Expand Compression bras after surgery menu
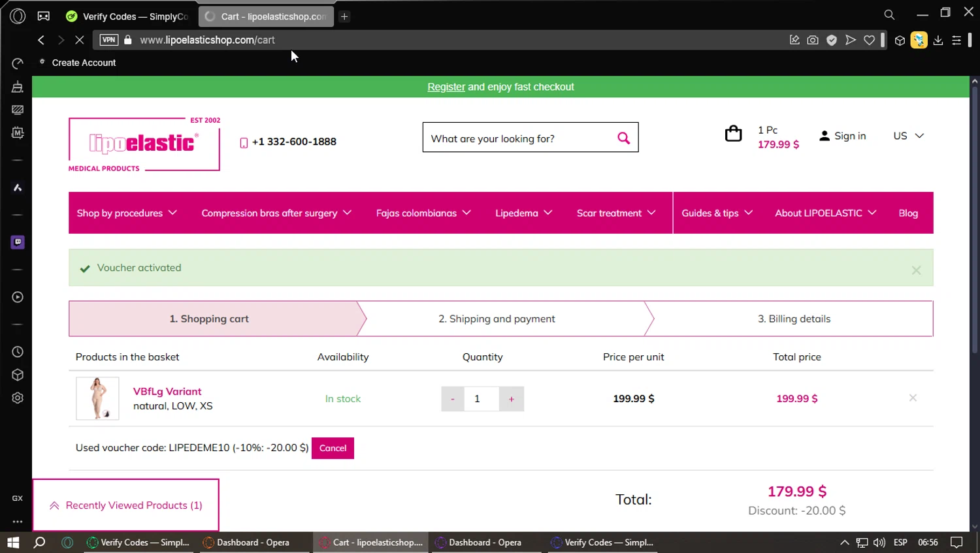 [x=276, y=213]
